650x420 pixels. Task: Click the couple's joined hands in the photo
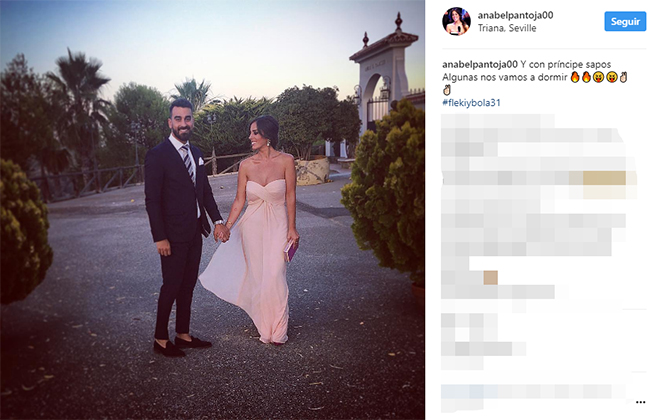click(222, 233)
